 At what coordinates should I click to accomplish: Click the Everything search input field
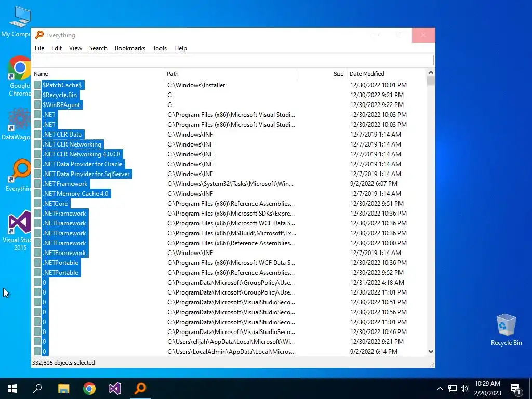[233, 60]
